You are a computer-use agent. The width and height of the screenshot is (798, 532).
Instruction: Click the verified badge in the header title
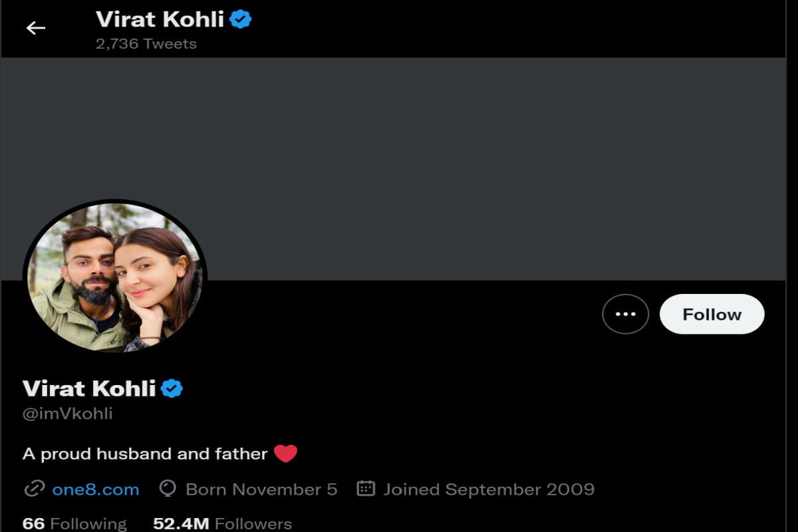coord(241,19)
